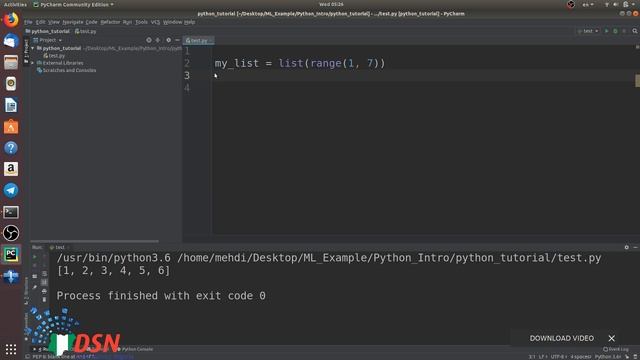This screenshot has height=360, width=640.
Task: Open Project panel settings gear
Action: 169,40
